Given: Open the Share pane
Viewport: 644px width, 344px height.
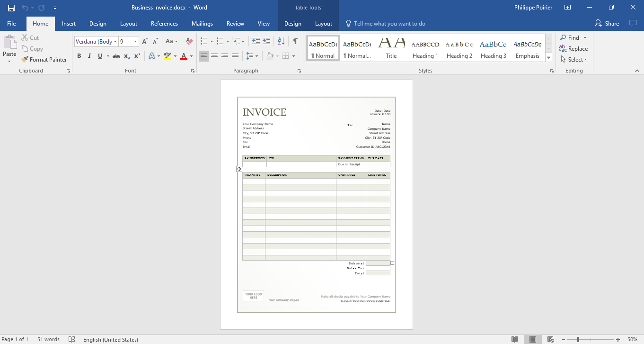Looking at the screenshot, I should [607, 23].
